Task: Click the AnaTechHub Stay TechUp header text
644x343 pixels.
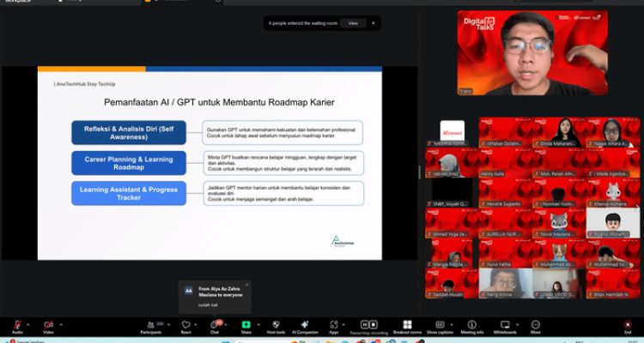Action: [x=85, y=84]
